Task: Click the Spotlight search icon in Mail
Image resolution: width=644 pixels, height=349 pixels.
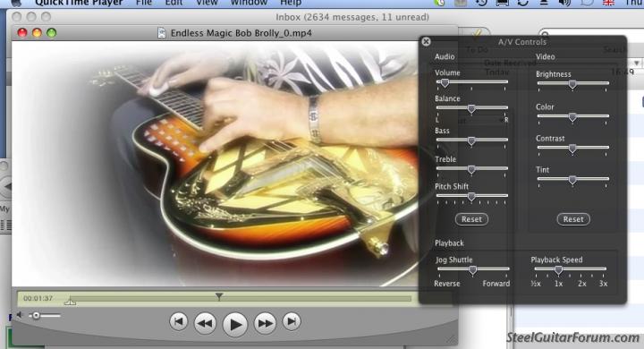Action: pyautogui.click(x=546, y=35)
